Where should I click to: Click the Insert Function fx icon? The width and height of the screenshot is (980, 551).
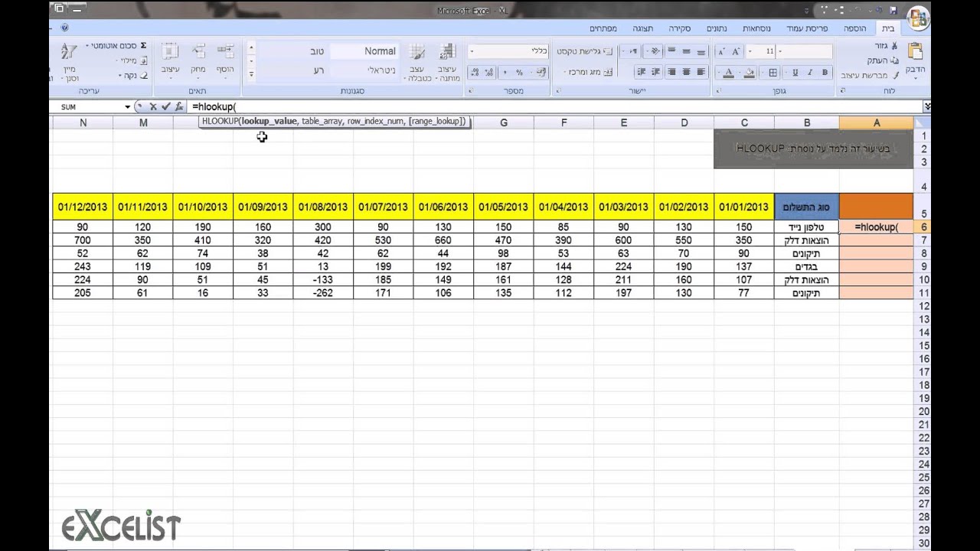(179, 107)
